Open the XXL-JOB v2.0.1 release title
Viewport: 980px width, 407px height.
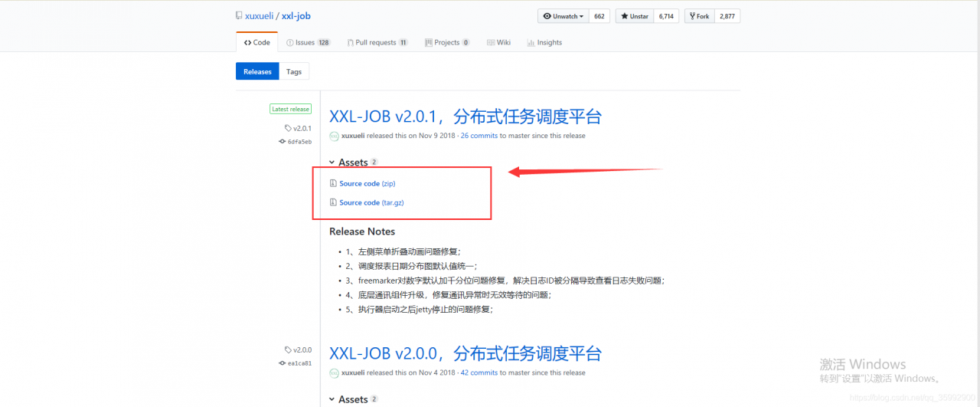tap(465, 117)
